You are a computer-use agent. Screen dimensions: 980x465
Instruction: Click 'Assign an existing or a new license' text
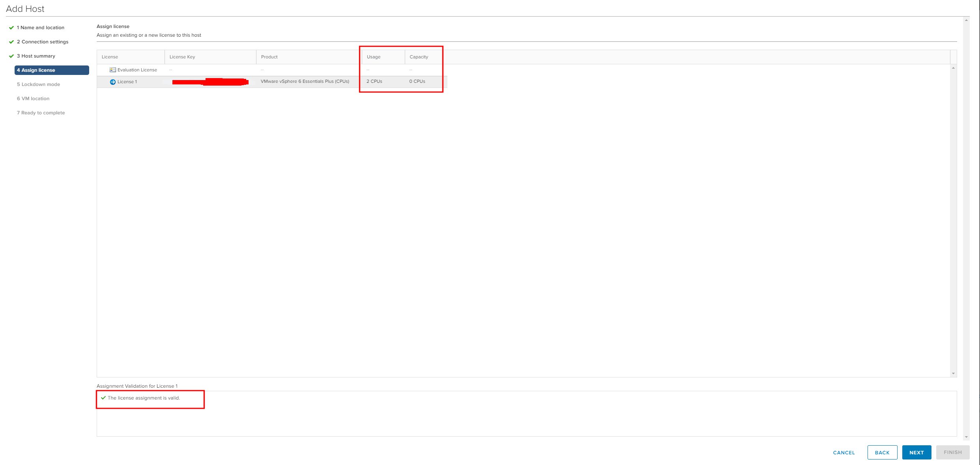coord(149,35)
